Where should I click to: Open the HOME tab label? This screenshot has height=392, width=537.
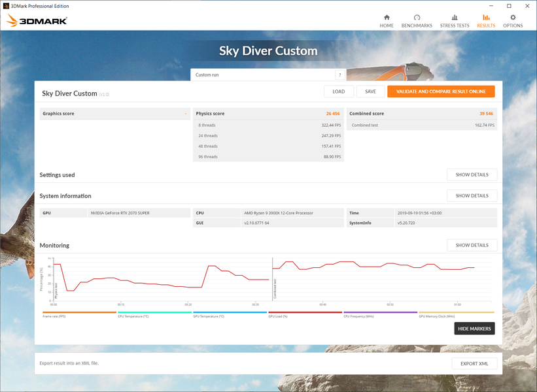pos(387,25)
